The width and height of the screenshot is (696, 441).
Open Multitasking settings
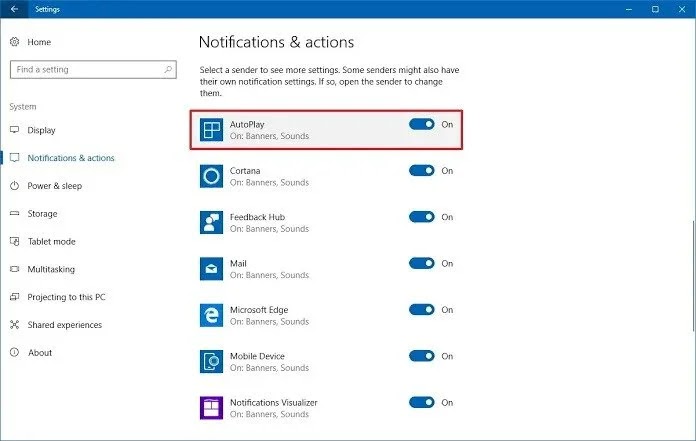tap(51, 269)
